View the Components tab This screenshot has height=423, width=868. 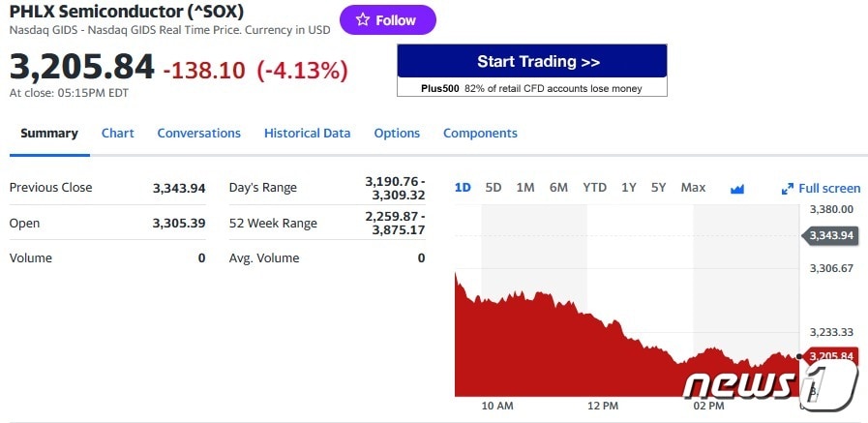point(480,134)
